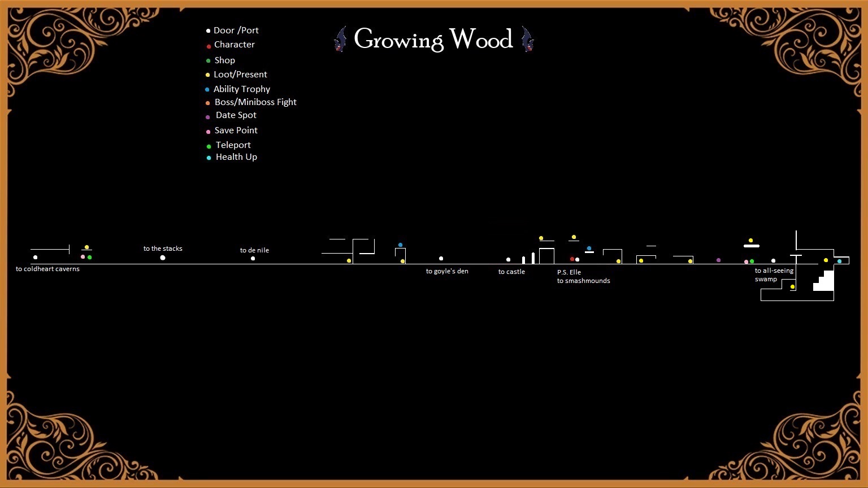Select the pink save point near all-seeing swamp
Image resolution: width=868 pixels, height=488 pixels.
pos(746,262)
